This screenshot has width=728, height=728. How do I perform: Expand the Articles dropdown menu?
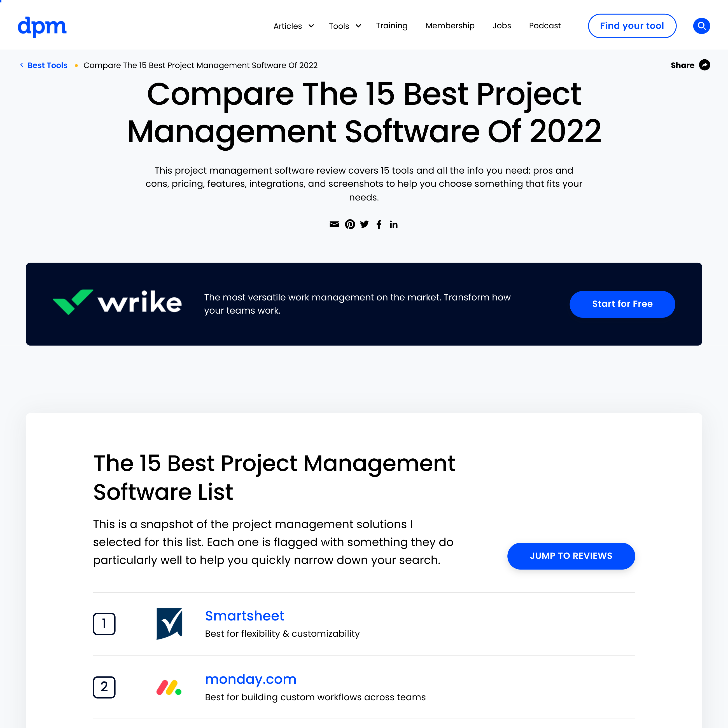[293, 25]
